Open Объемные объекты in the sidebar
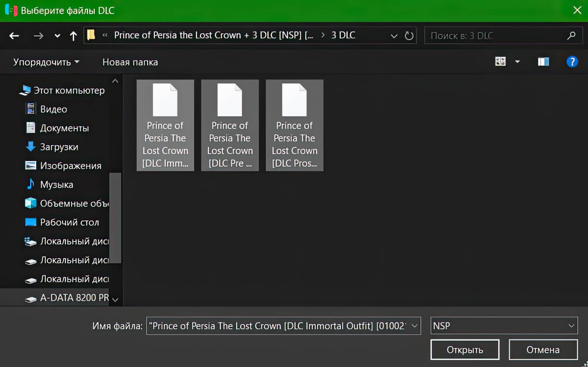Image resolution: width=588 pixels, height=367 pixels. [x=74, y=203]
